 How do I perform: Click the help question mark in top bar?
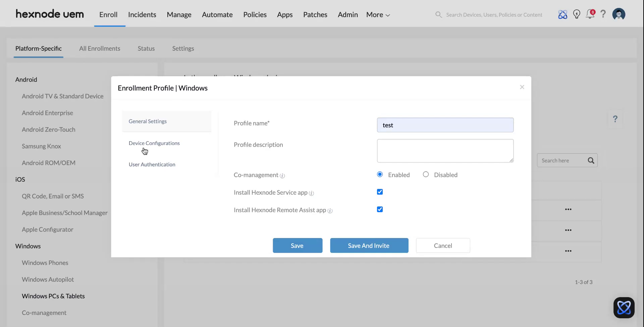603,14
